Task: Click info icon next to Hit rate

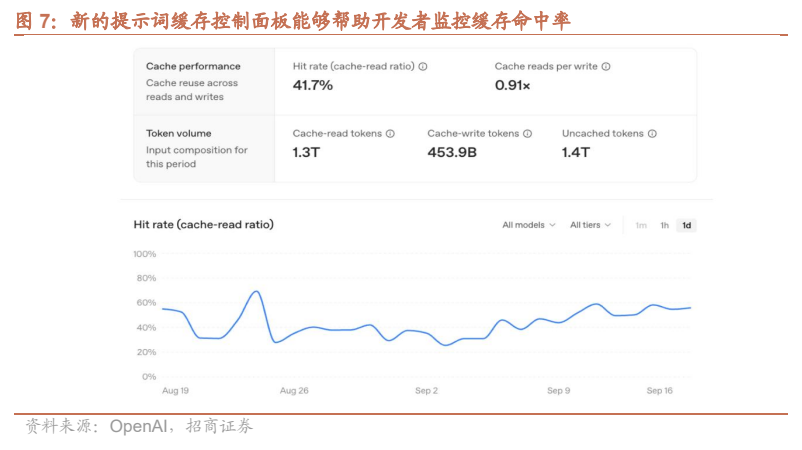Action: (423, 66)
